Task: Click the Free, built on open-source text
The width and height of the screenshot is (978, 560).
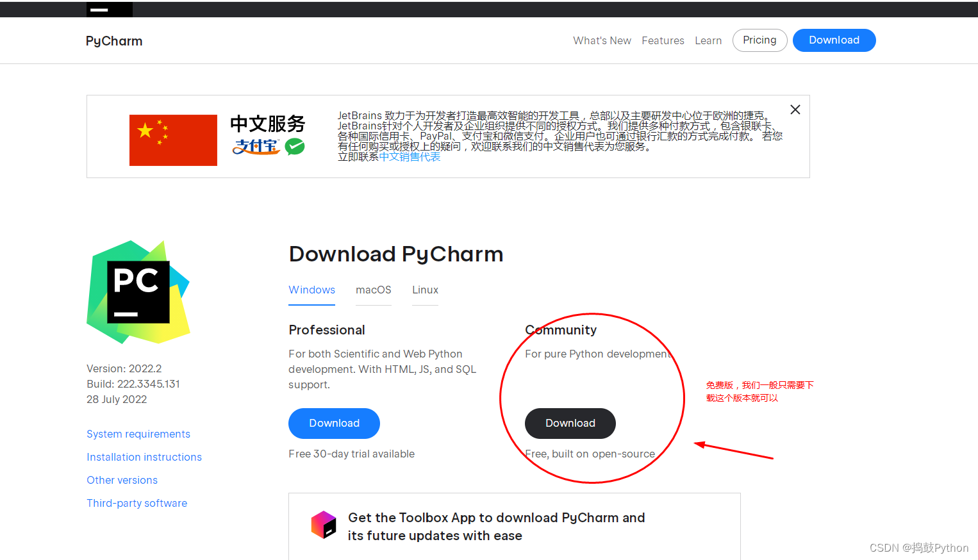Action: [590, 454]
